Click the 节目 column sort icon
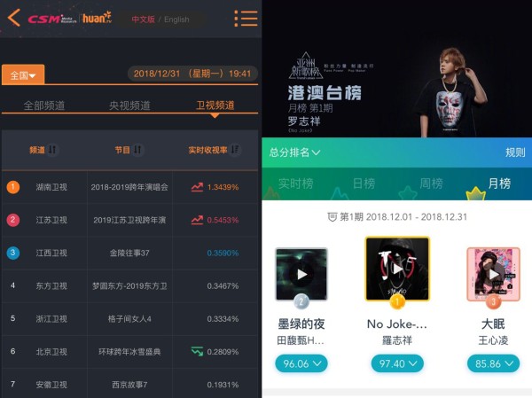Image resolution: width=532 pixels, height=398 pixels. coord(137,149)
